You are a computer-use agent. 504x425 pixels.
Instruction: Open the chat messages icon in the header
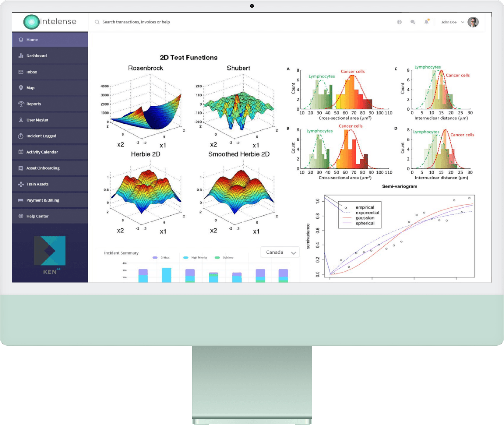pos(413,22)
